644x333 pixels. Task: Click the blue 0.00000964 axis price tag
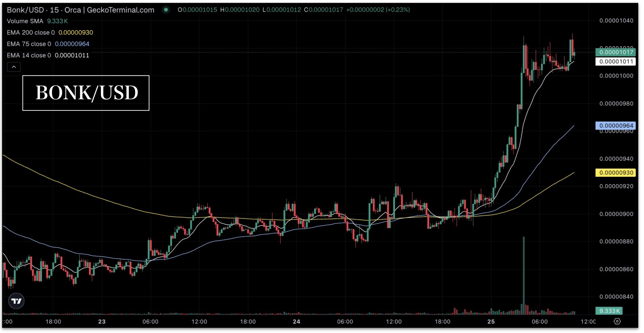[616, 126]
